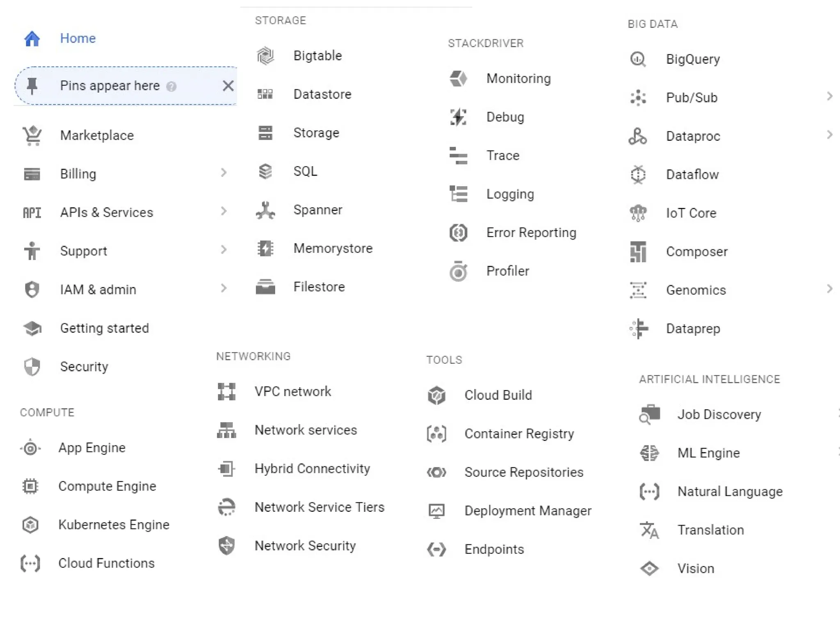Go to the Home link
840x630 pixels.
[x=78, y=39]
